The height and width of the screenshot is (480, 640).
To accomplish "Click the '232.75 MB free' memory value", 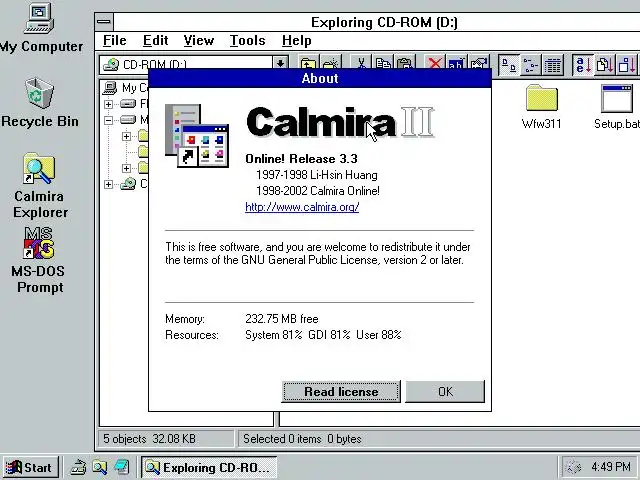I will [x=282, y=319].
